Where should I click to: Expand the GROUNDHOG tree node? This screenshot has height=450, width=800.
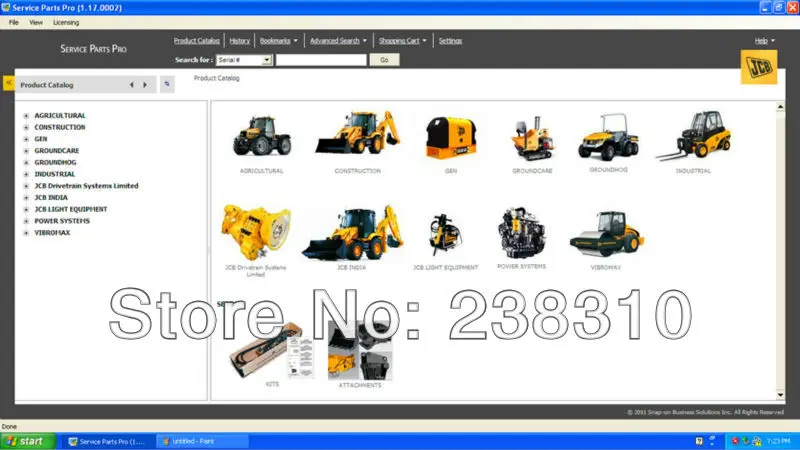26,163
